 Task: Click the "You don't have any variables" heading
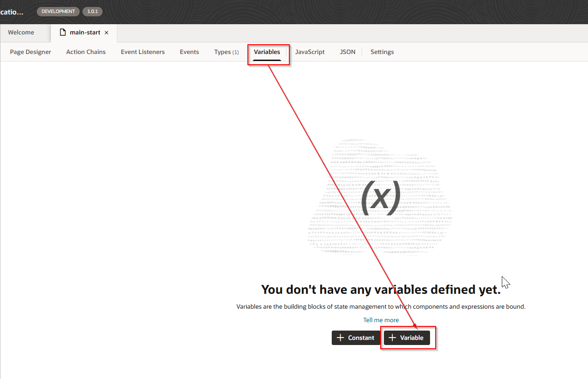point(381,290)
